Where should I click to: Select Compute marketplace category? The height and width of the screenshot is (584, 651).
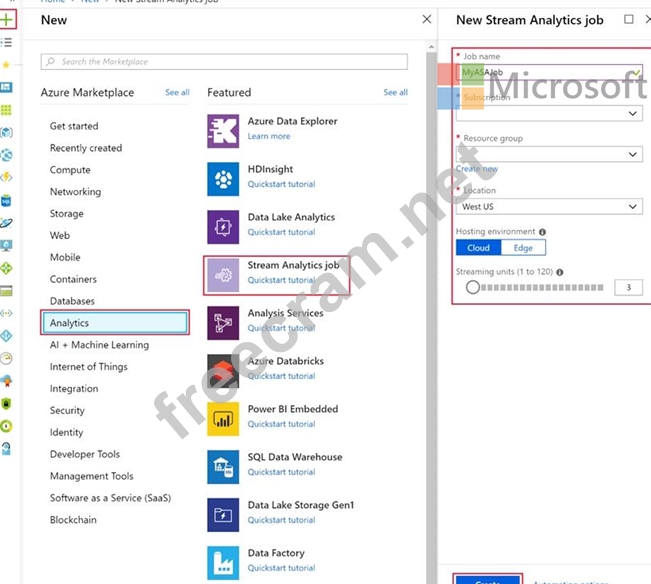pos(70,170)
